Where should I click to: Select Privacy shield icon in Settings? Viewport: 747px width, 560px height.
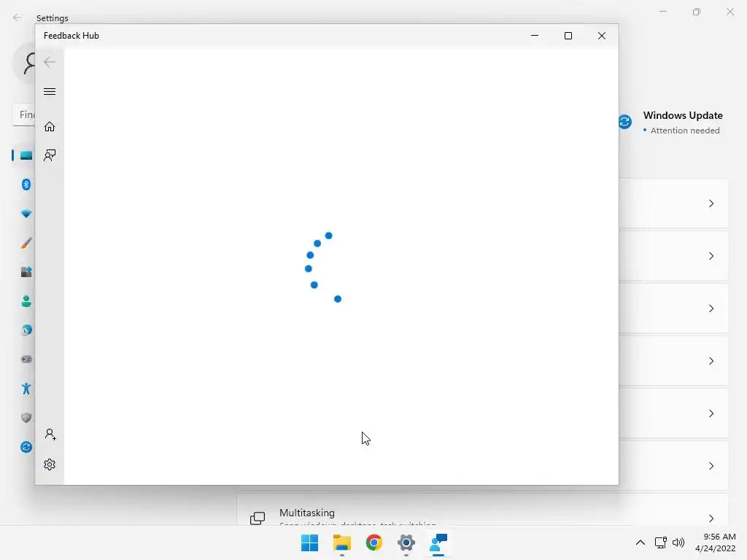coord(26,418)
